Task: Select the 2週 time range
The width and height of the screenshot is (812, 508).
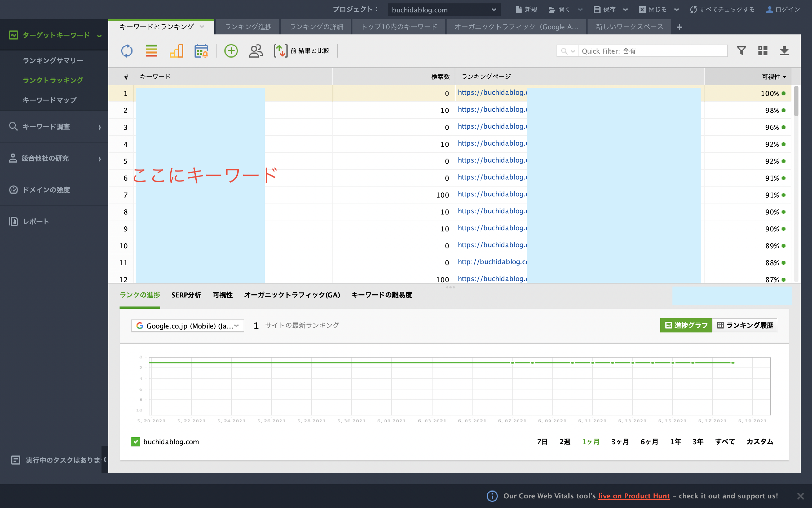Action: (x=565, y=441)
